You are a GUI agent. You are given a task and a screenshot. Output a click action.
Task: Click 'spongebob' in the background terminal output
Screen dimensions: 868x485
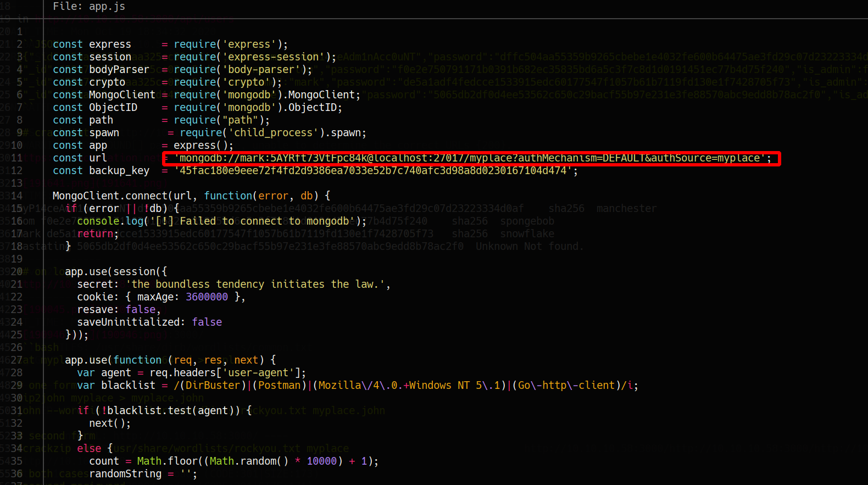point(527,221)
